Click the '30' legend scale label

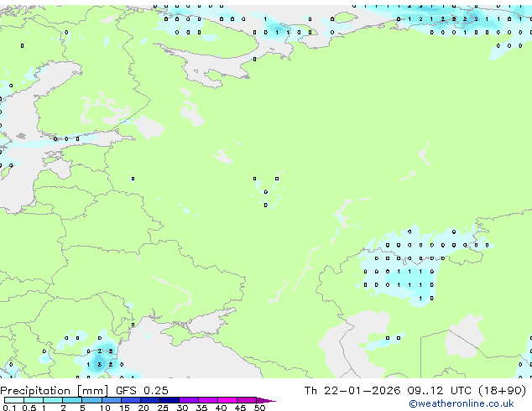click(x=183, y=408)
